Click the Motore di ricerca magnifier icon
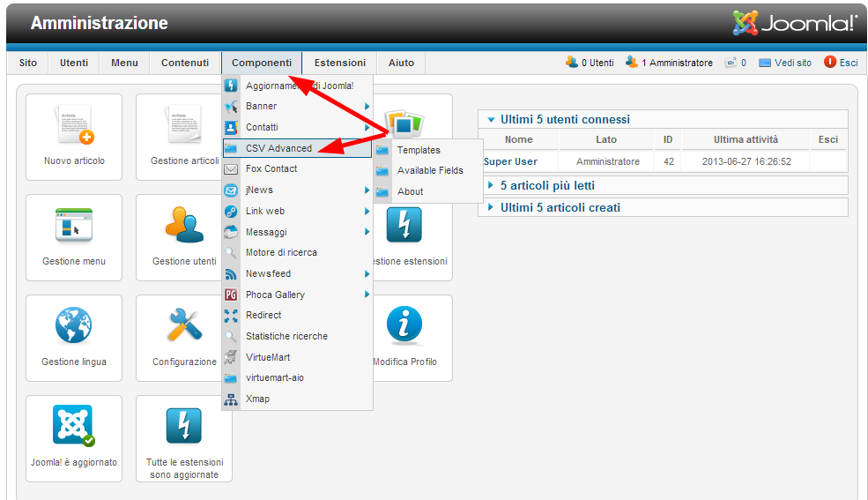Screen dimensions: 868x500 pyautogui.click(x=231, y=253)
